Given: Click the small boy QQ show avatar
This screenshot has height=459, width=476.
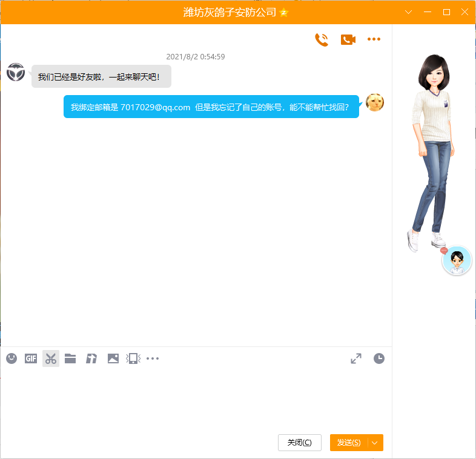Looking at the screenshot, I should pyautogui.click(x=457, y=260).
